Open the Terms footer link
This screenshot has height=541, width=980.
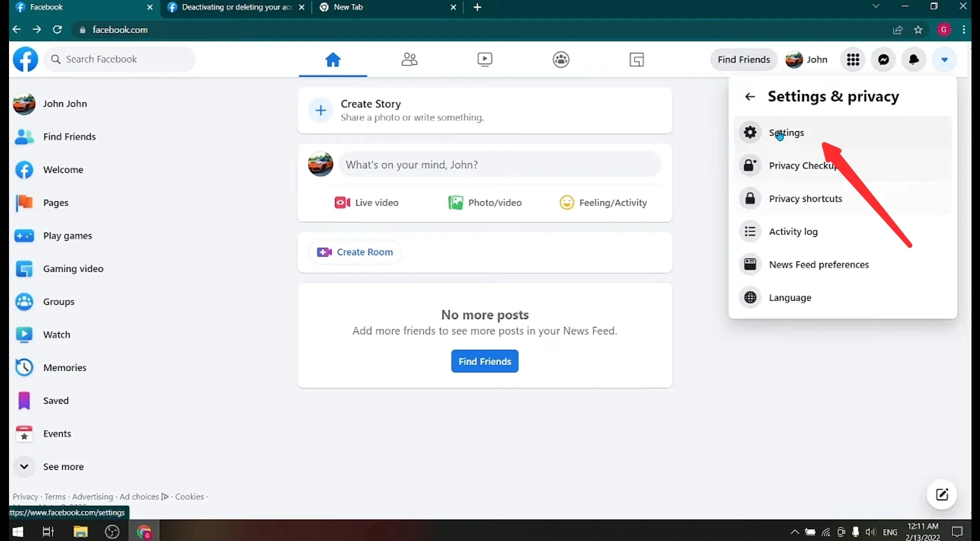pyautogui.click(x=55, y=496)
